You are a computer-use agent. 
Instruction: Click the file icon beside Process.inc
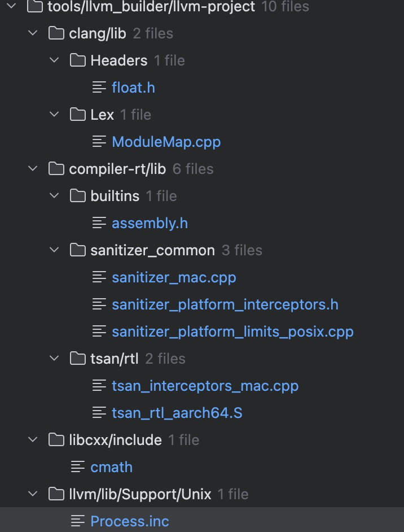point(77,521)
